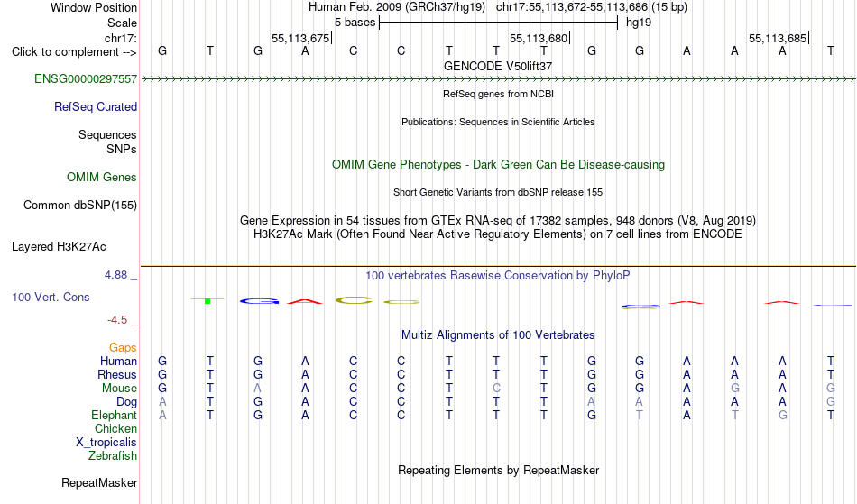The height and width of the screenshot is (504, 857).
Task: Click the RepeatMasker track label
Action: tap(99, 482)
